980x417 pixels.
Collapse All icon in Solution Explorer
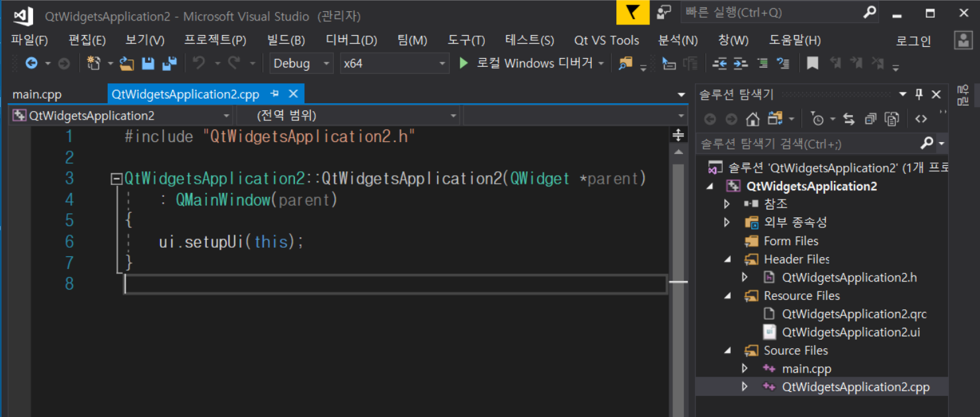(x=870, y=119)
